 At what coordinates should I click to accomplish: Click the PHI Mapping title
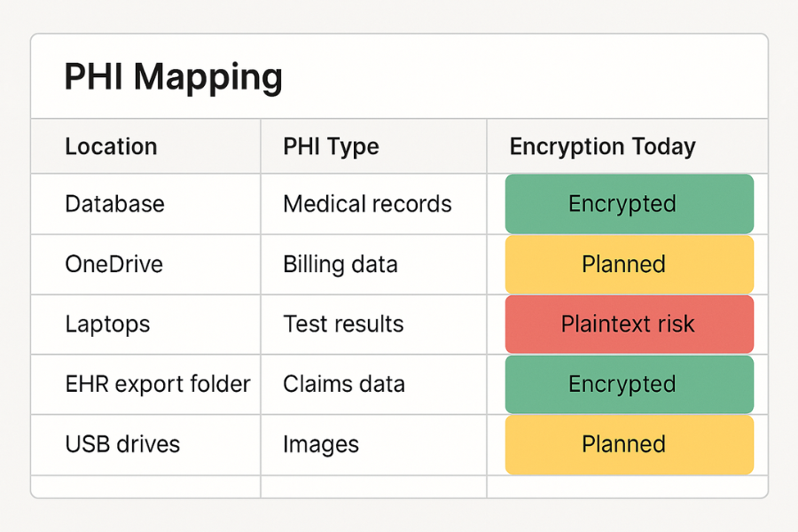pyautogui.click(x=173, y=78)
